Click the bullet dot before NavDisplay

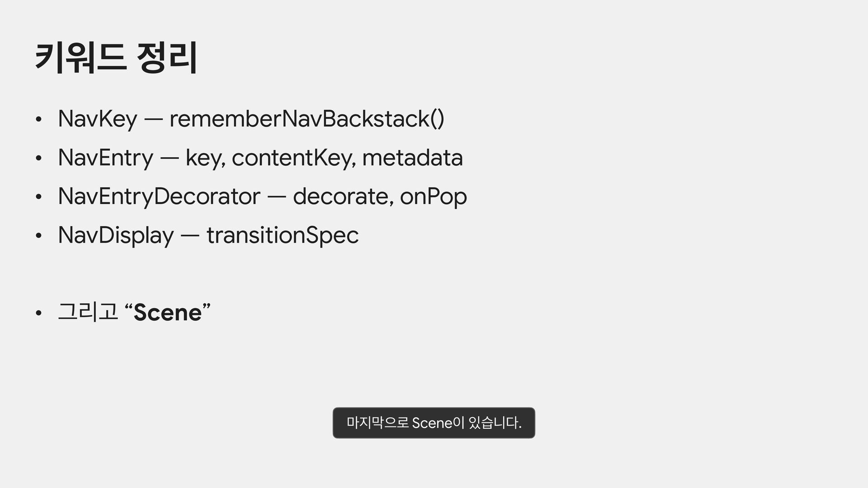coord(39,236)
